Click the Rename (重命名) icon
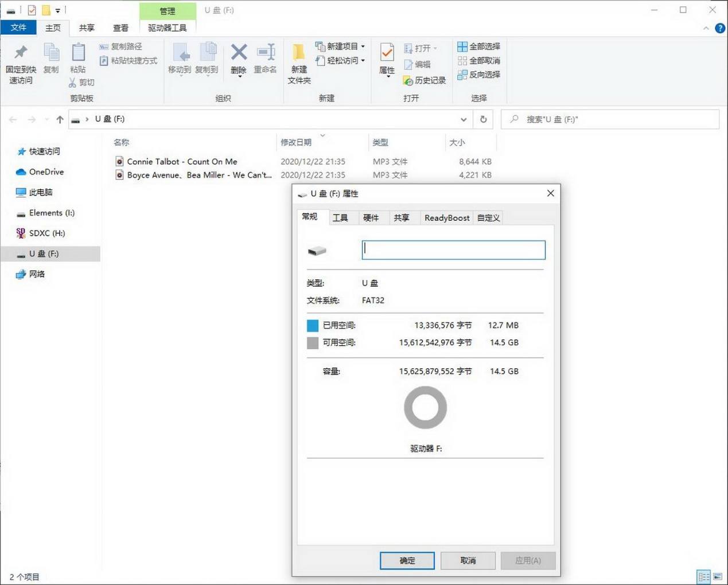The image size is (728, 585). [x=266, y=53]
